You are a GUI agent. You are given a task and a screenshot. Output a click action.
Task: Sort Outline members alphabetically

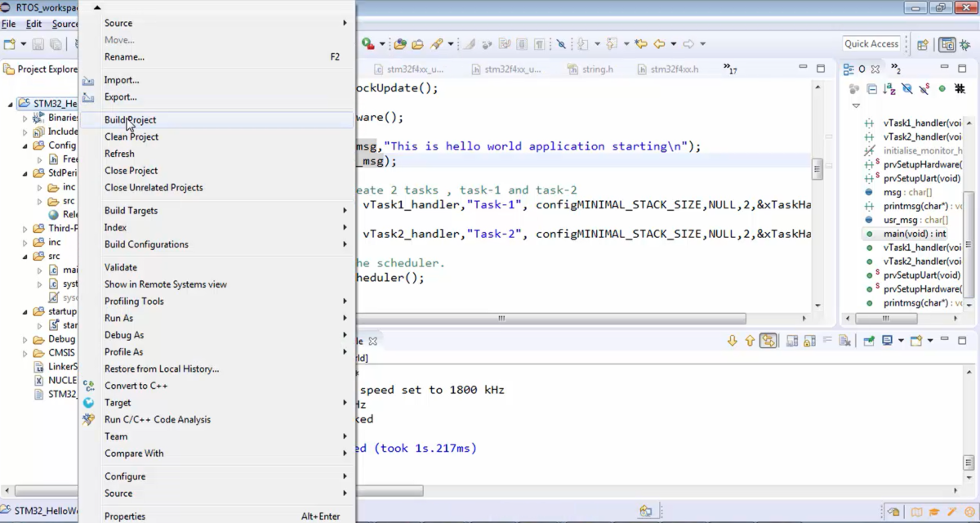(889, 90)
